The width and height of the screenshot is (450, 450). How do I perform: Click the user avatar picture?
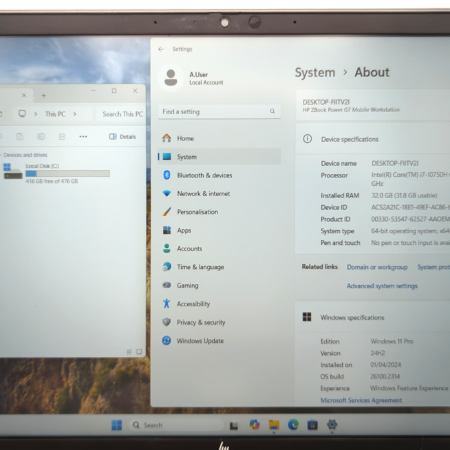click(171, 78)
